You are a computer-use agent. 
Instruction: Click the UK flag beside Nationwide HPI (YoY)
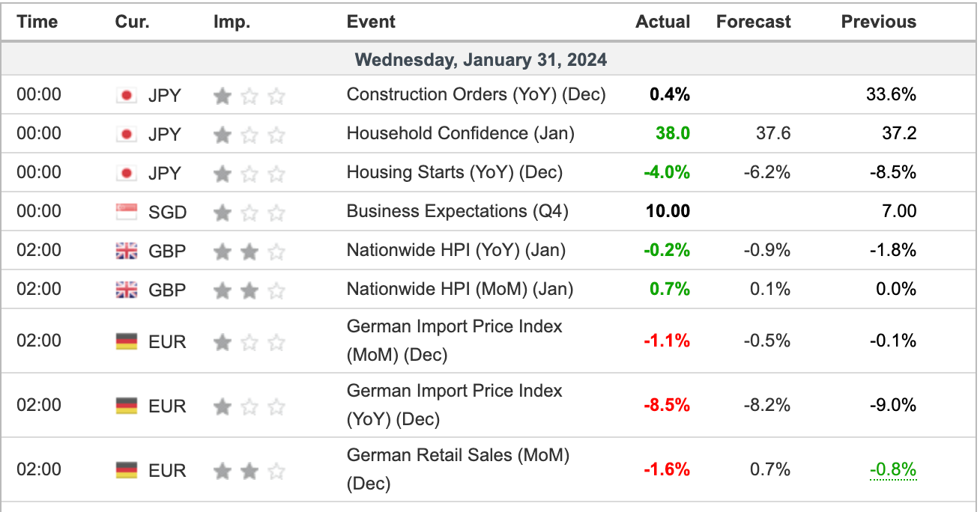(x=127, y=251)
